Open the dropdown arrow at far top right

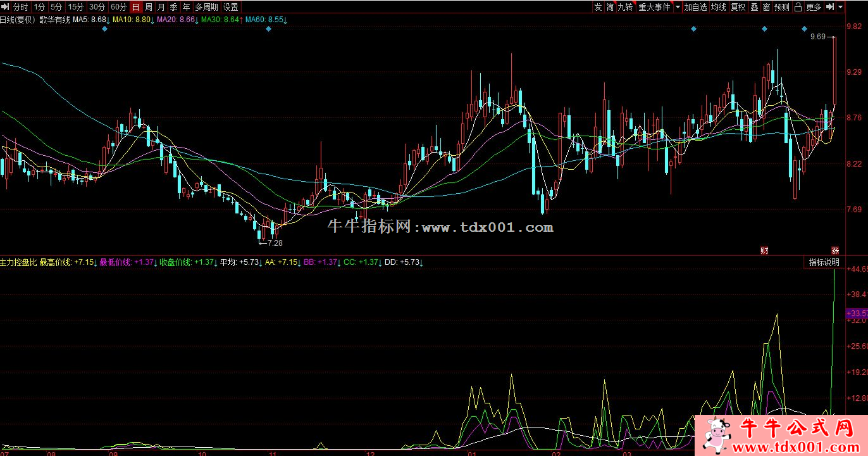pos(841,7)
